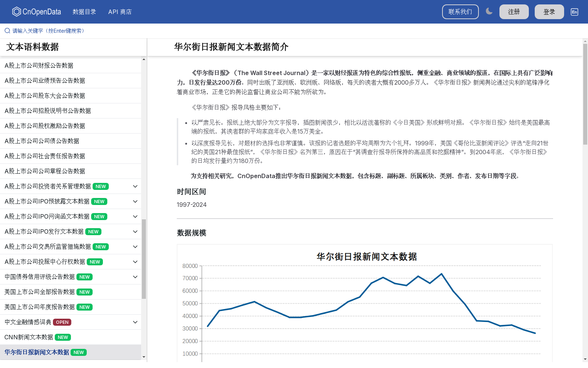The width and height of the screenshot is (588, 368).
Task: Click the 文本语料数据 sidebar heading
Action: point(32,47)
